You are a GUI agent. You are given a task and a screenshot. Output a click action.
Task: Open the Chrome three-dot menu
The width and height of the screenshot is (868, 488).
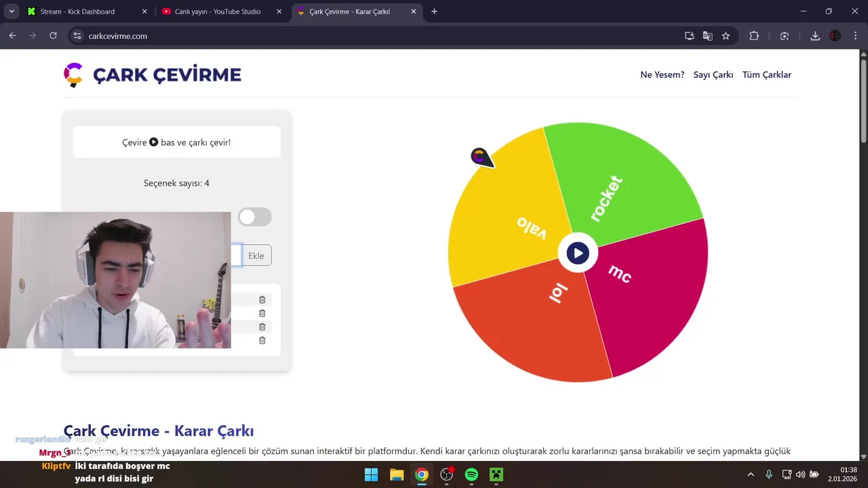[854, 36]
